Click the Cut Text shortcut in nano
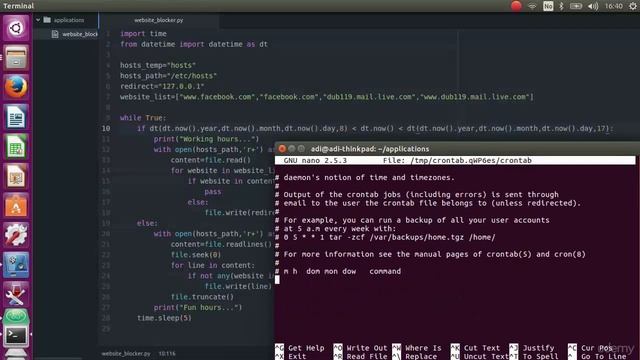640x360 pixels. [476, 348]
